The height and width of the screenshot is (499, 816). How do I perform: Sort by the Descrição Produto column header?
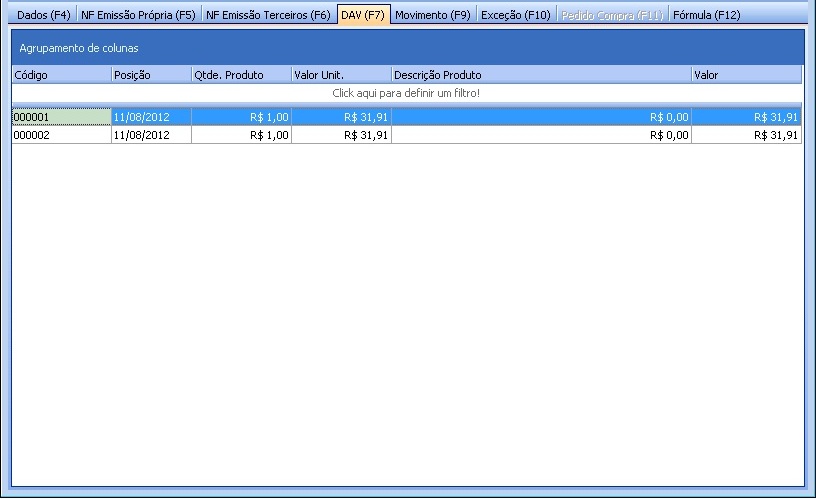click(541, 75)
